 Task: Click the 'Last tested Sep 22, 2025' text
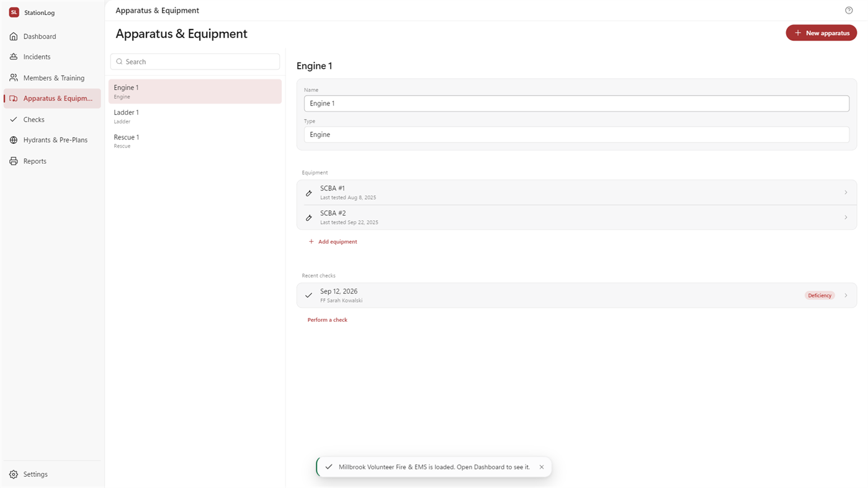click(349, 223)
